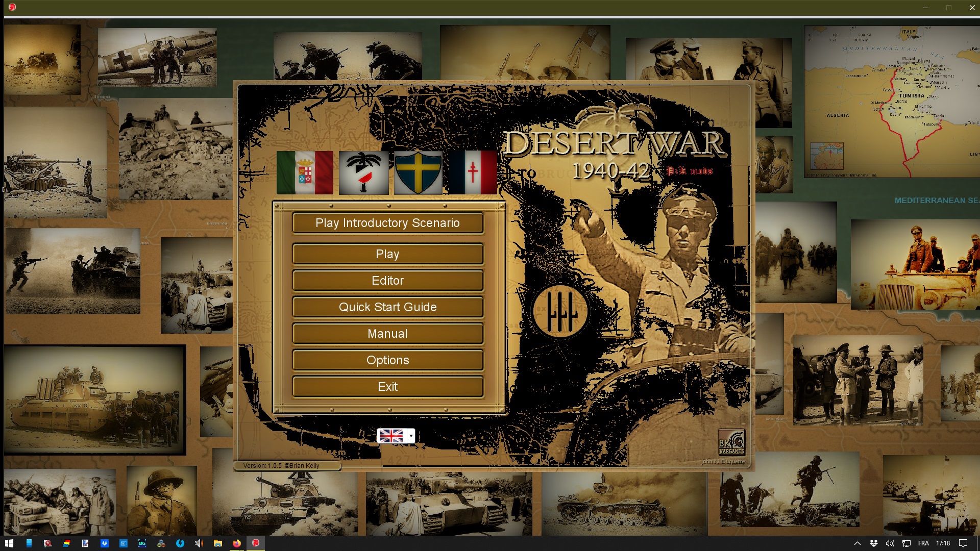Open Firefox from the taskbar
This screenshot has width=980, height=551.
(x=237, y=543)
